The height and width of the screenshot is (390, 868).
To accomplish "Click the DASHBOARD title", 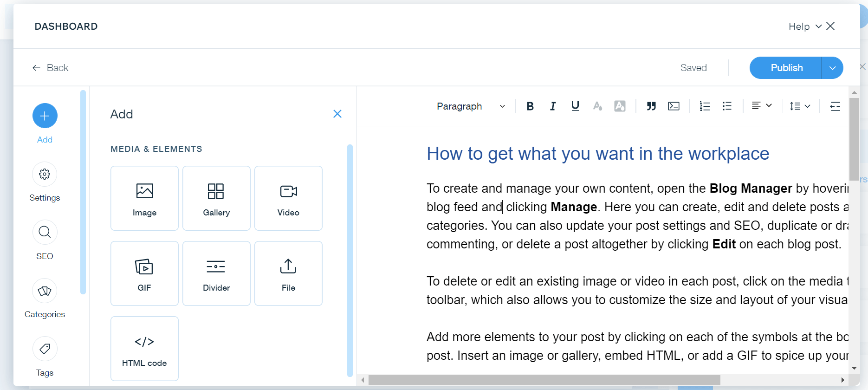I will [x=66, y=26].
